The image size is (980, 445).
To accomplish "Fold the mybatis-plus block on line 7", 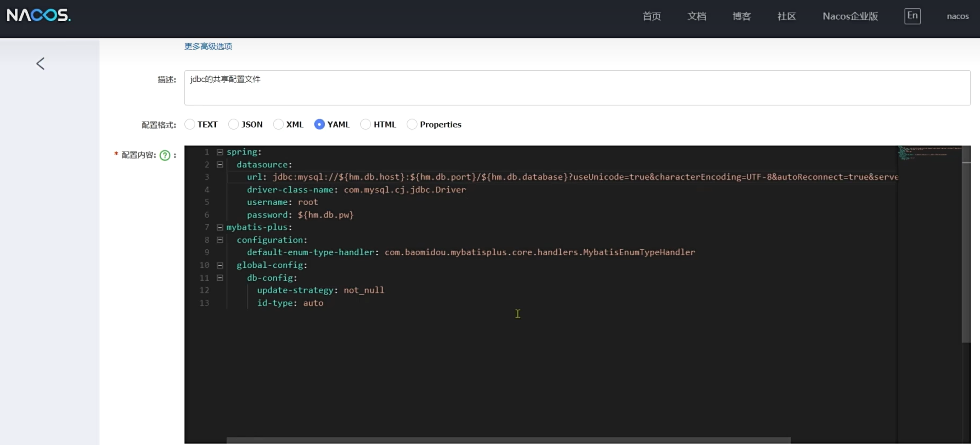I will (x=220, y=227).
